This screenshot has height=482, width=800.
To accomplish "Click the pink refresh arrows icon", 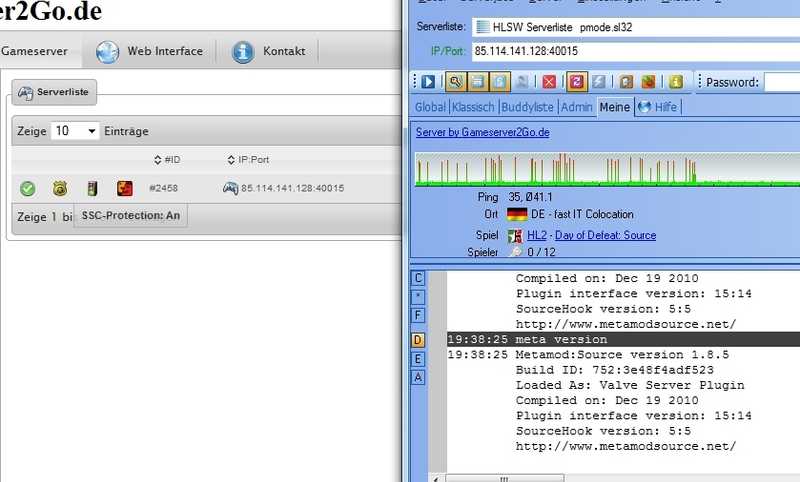I will tap(577, 82).
